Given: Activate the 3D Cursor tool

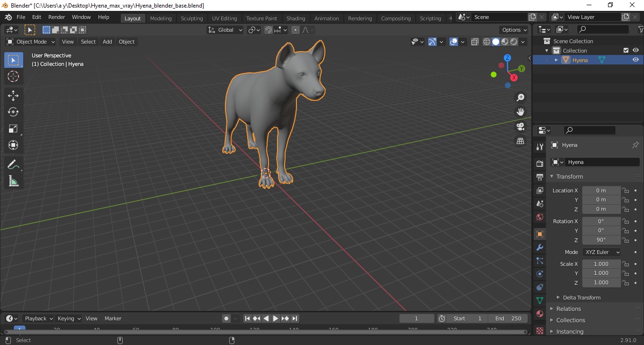Looking at the screenshot, I should point(13,76).
